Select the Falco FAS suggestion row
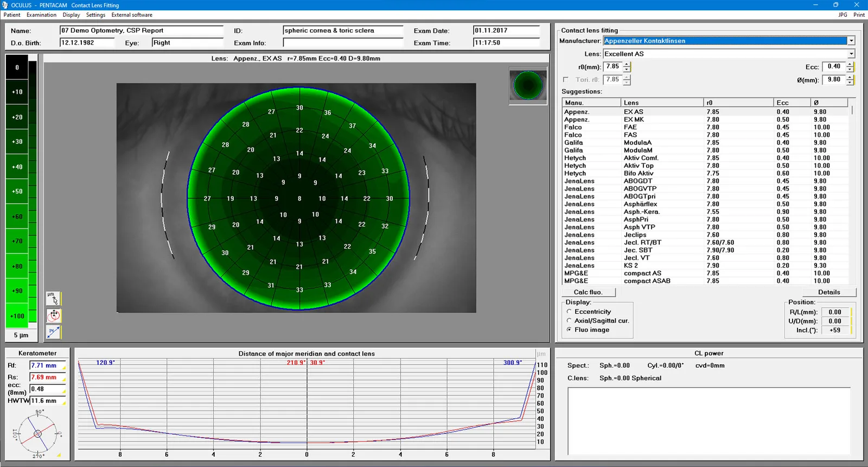The width and height of the screenshot is (868, 467). tap(705, 135)
